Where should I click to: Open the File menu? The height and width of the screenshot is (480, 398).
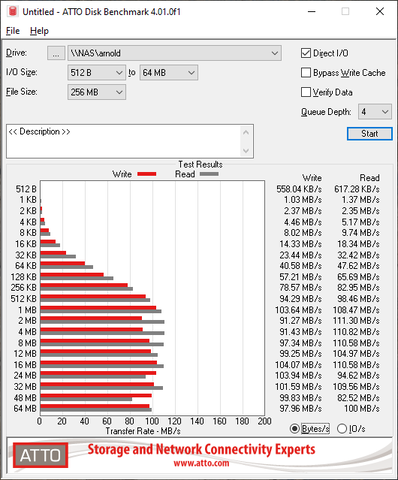(13, 31)
